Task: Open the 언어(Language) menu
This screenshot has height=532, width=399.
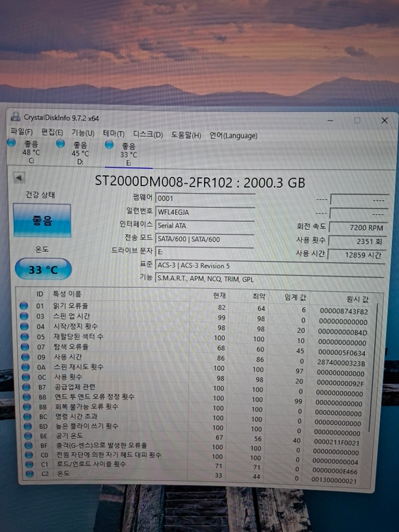Action: (x=233, y=135)
